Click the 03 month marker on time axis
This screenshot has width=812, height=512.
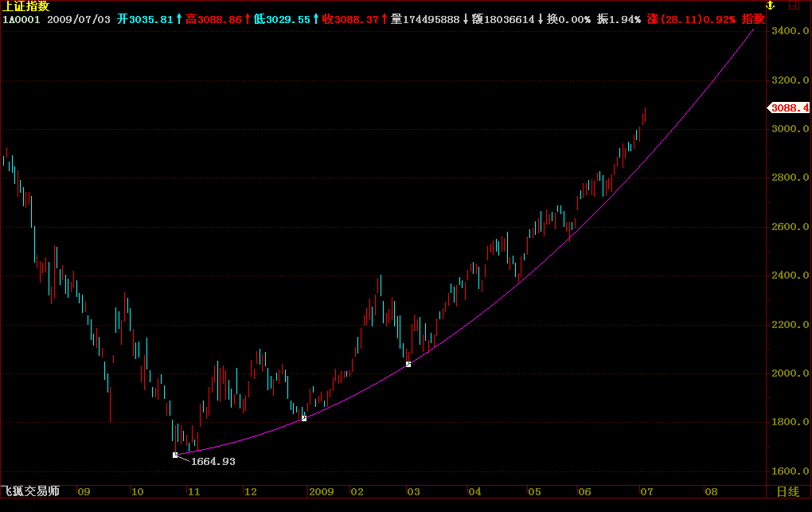(413, 492)
